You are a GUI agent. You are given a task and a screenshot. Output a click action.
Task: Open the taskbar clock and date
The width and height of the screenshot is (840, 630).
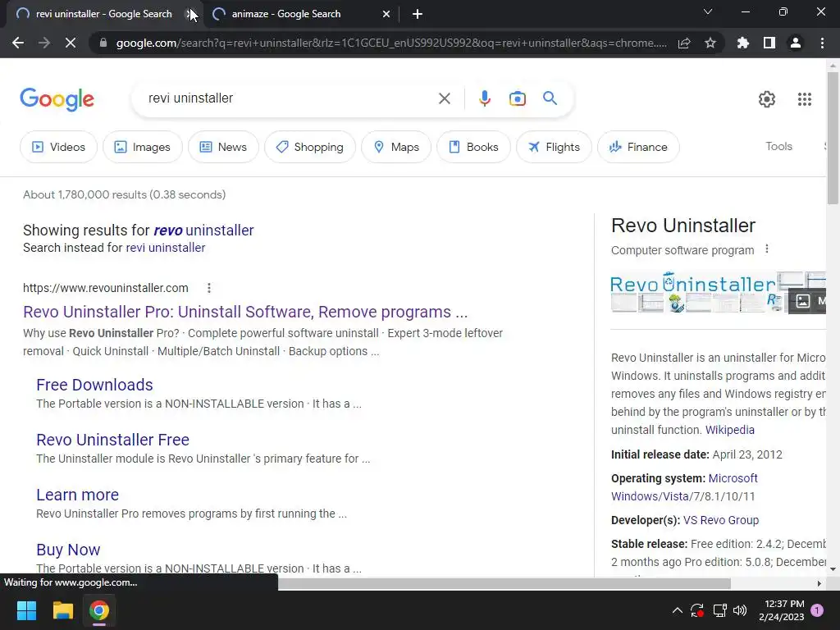pyautogui.click(x=781, y=610)
